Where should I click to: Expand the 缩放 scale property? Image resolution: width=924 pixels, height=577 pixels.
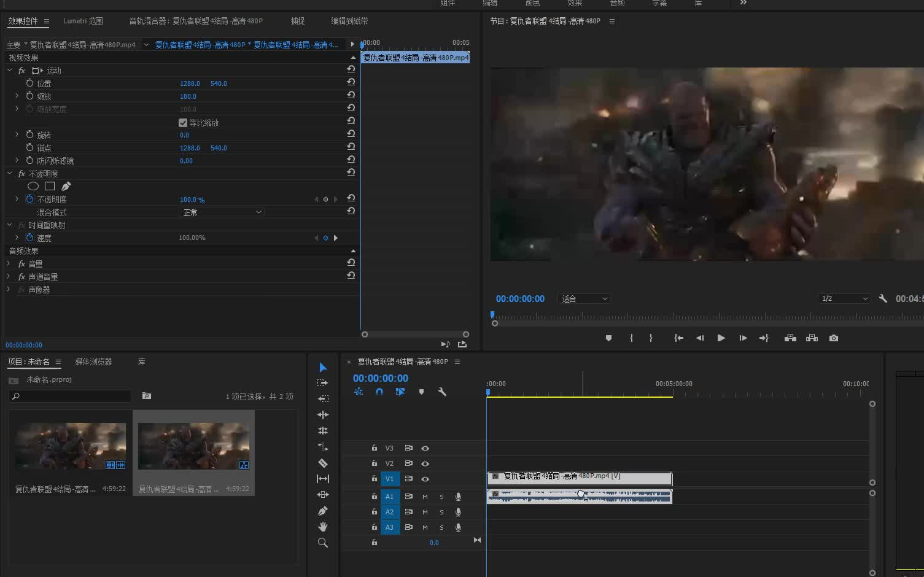(x=17, y=96)
